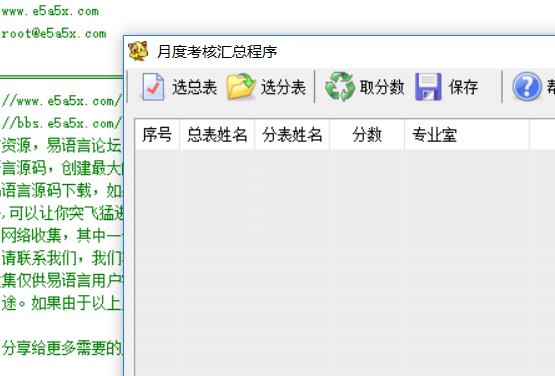555x376 pixels.
Task: Click the 保存 floppy disk icon
Action: point(428,87)
